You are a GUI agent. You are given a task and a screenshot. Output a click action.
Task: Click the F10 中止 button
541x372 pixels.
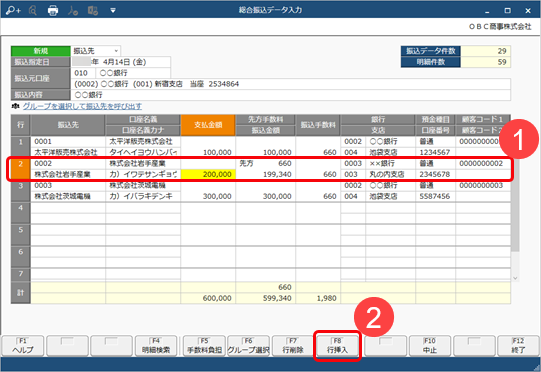430,345
